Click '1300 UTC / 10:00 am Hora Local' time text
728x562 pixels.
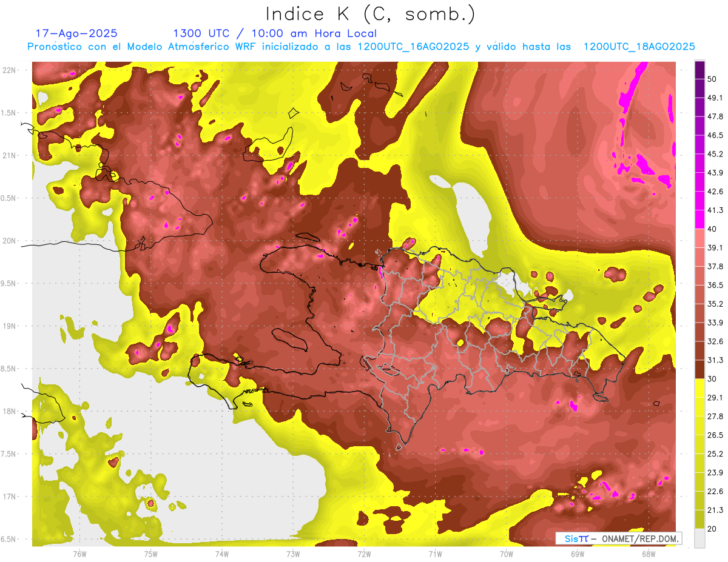pos(275,33)
